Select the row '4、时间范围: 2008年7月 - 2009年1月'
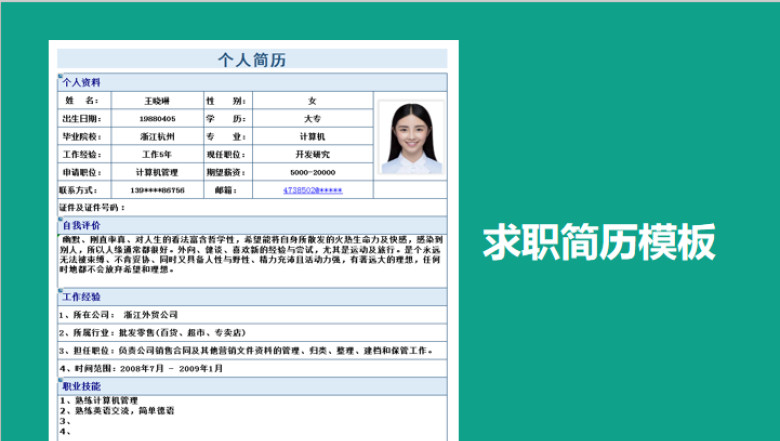 click(252, 368)
